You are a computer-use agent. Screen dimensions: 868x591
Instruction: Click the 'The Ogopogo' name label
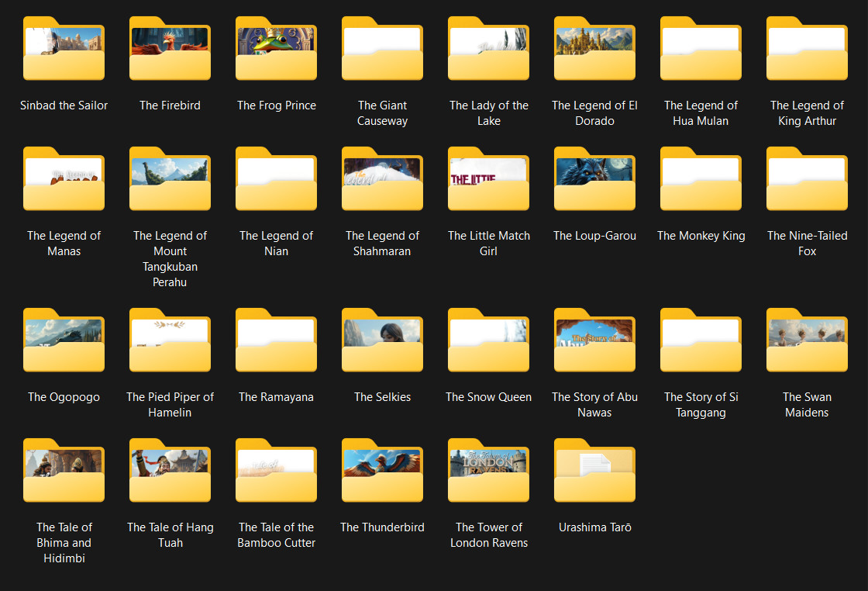(64, 396)
